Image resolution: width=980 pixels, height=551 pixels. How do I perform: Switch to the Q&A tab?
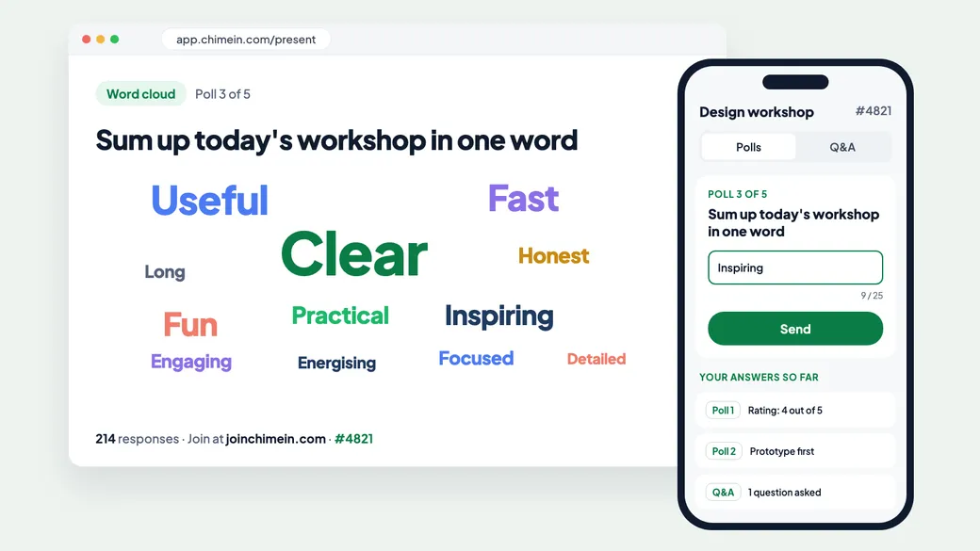coord(842,148)
